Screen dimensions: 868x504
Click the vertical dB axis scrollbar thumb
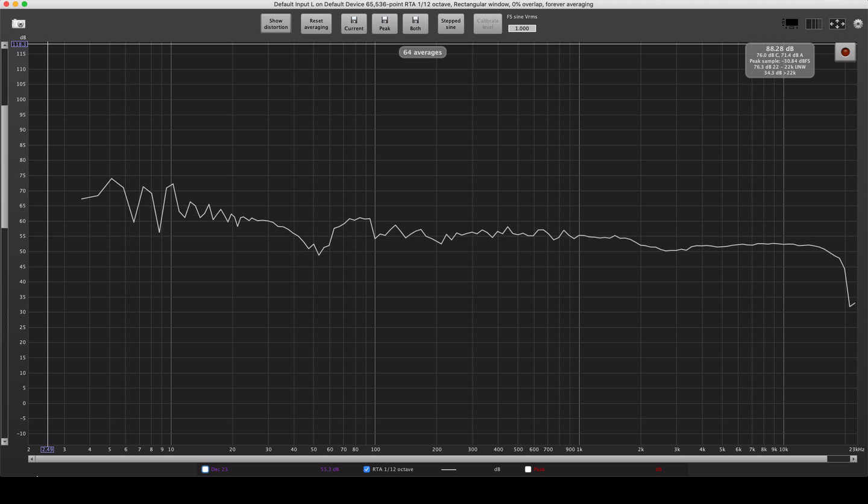(4, 167)
